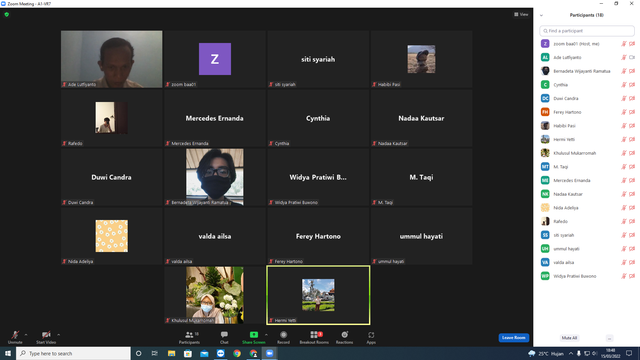Viewport: 640px width, 360px height.
Task: Collapse the Participants panel chevron
Action: pyautogui.click(x=541, y=15)
